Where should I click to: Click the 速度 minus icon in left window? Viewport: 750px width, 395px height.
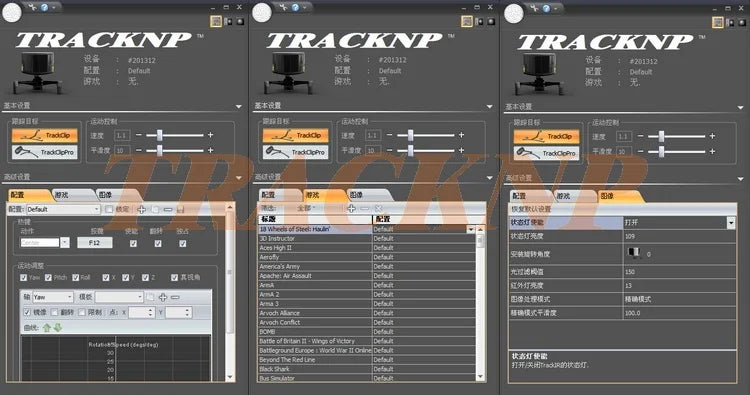click(139, 135)
